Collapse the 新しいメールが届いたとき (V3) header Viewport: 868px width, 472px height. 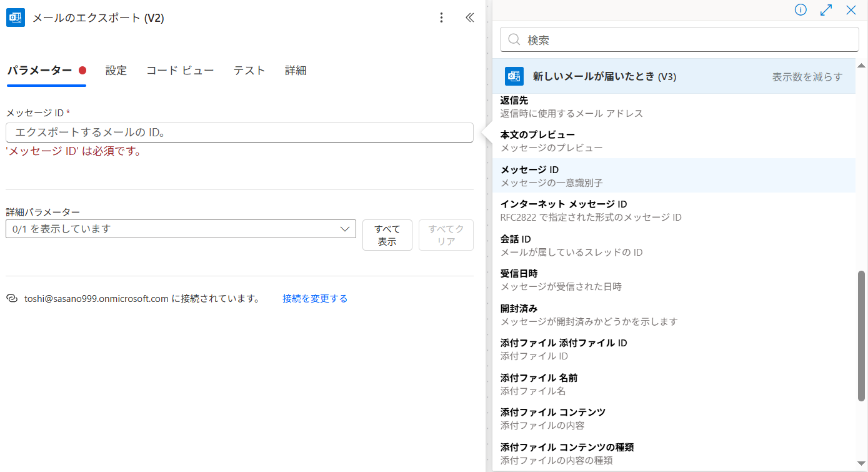(x=674, y=76)
